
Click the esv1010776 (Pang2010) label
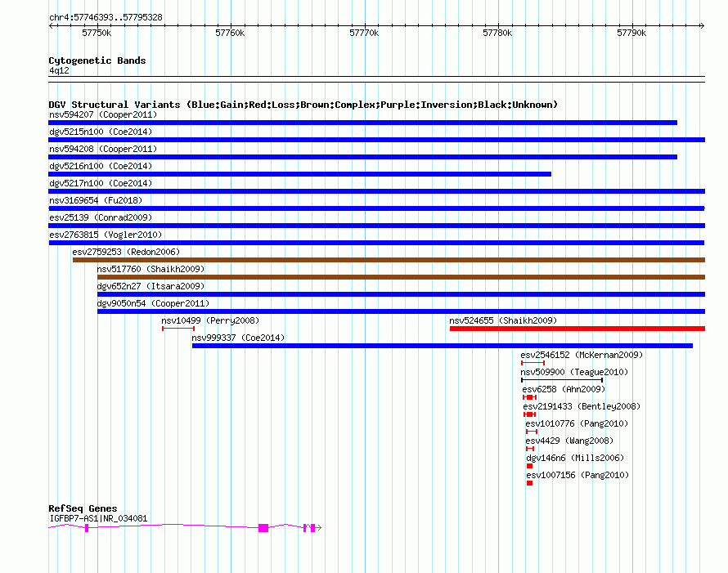[577, 423]
